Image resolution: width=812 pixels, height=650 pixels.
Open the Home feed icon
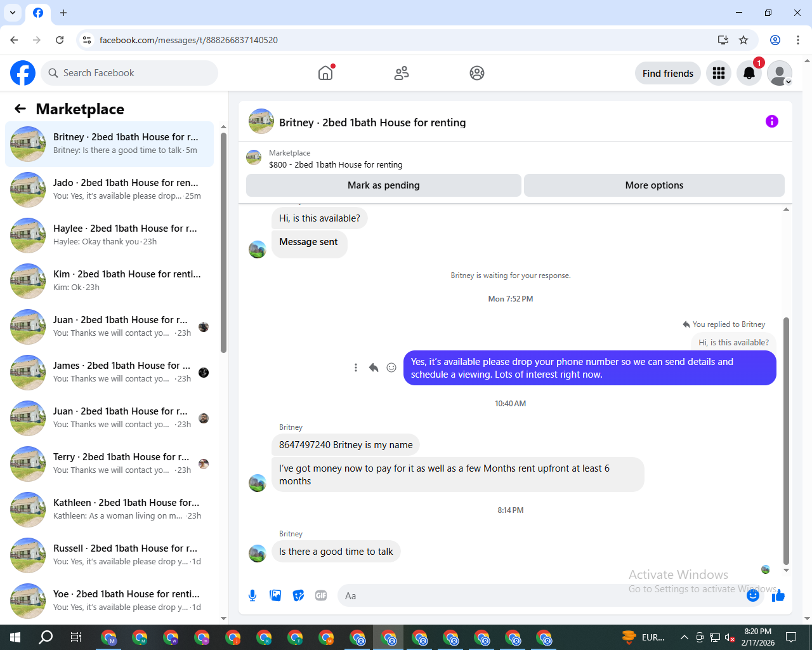coord(325,73)
